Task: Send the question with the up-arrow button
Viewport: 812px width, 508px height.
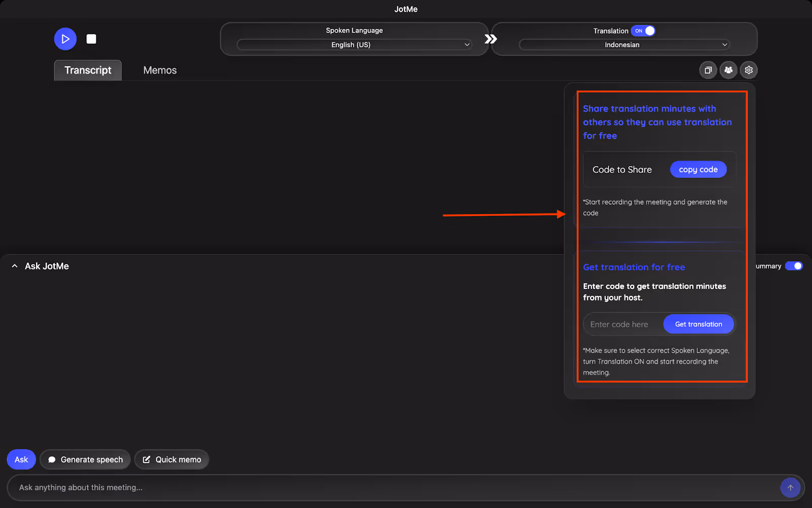Action: point(790,488)
